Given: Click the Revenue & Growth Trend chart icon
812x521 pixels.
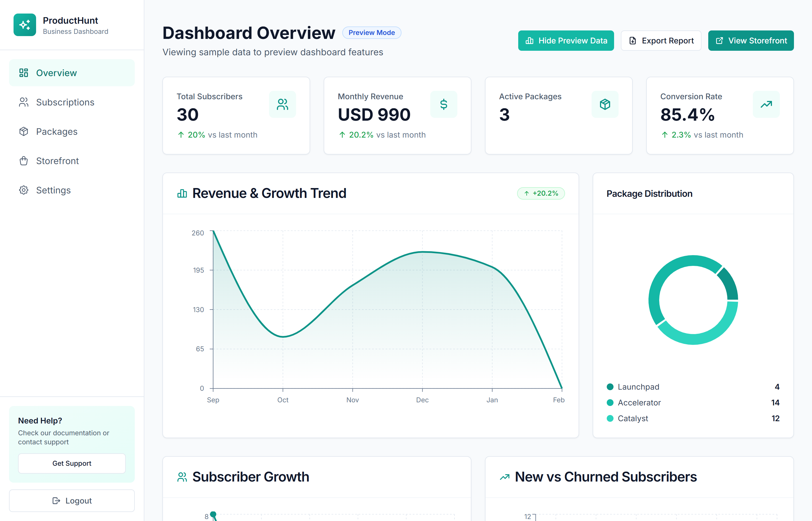Looking at the screenshot, I should [182, 193].
